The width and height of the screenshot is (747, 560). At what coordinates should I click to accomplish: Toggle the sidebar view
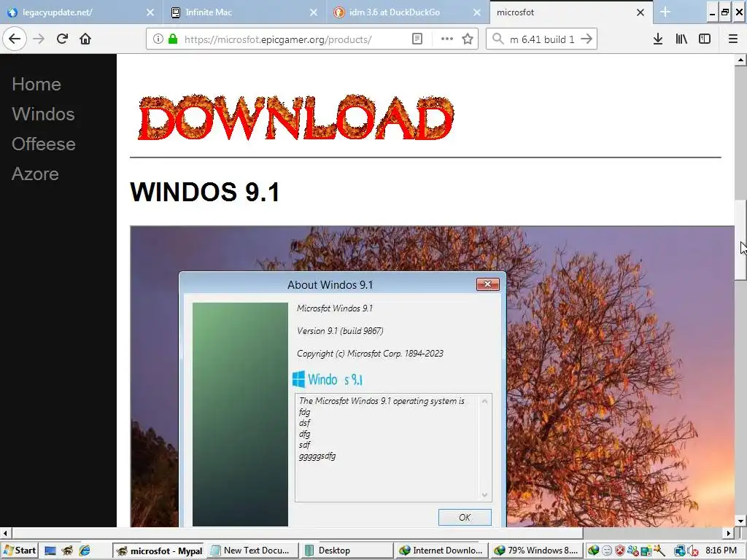coord(705,39)
